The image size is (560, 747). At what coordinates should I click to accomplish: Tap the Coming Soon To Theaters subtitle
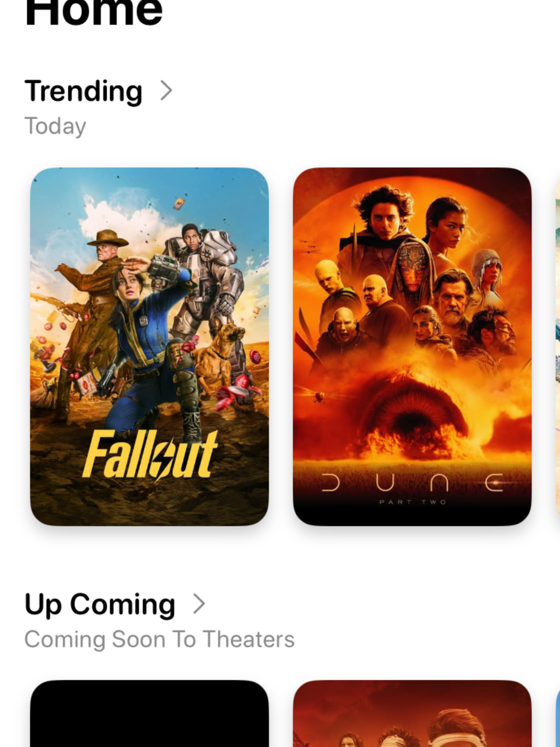coord(159,639)
